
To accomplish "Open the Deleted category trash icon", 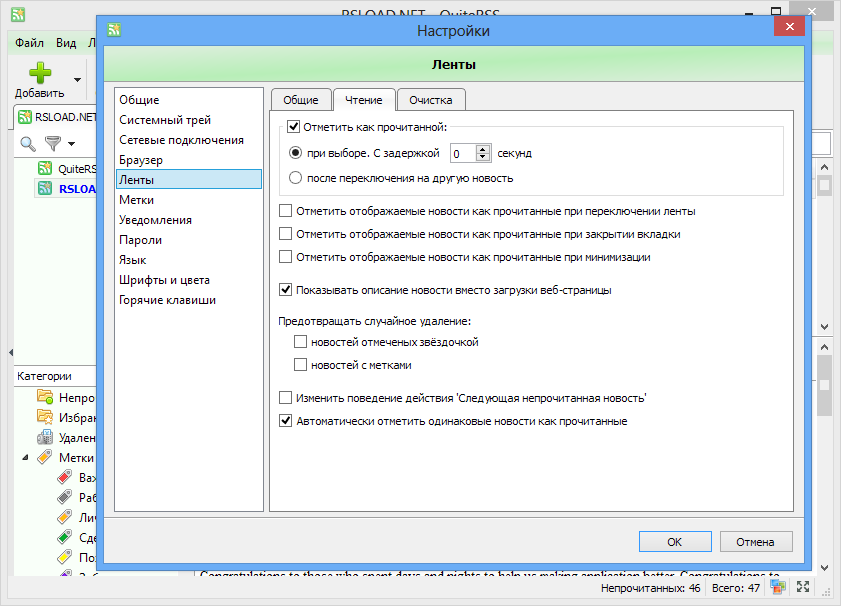I will 45,437.
